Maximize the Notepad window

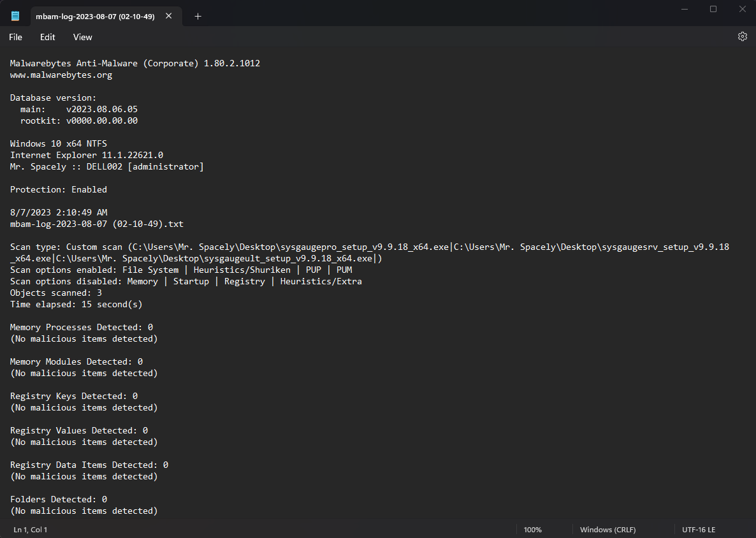click(713, 9)
